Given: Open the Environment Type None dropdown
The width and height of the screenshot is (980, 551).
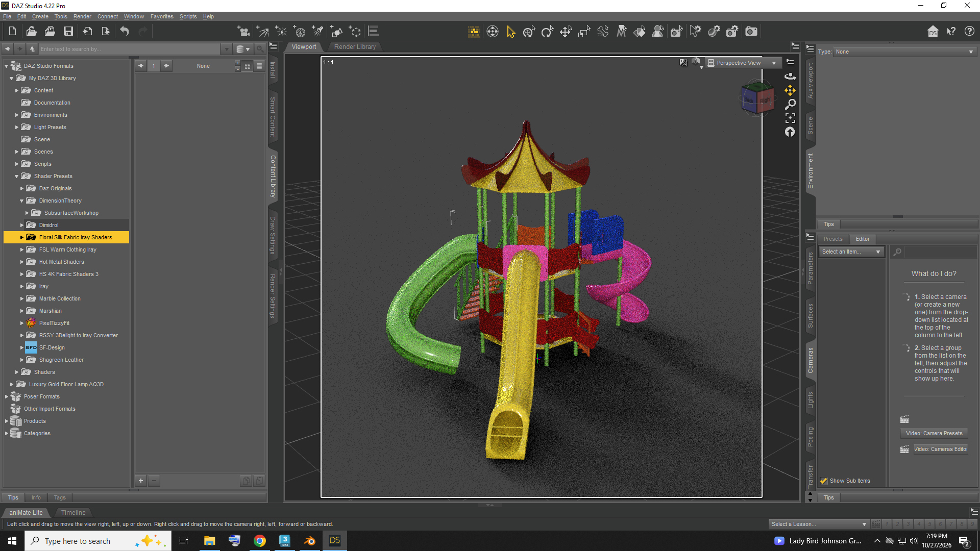Looking at the screenshot, I should 904,52.
